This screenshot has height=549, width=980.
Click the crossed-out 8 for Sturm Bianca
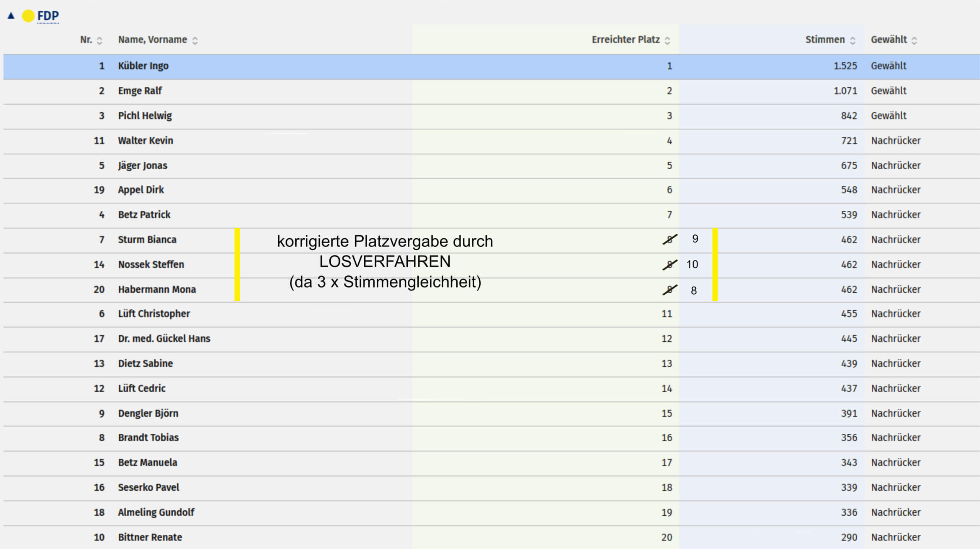(x=670, y=240)
